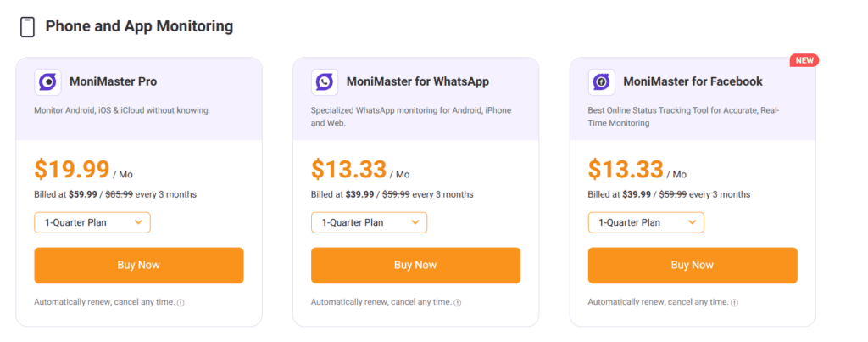Buy MoniMaster Pro now
The image size is (868, 342).
pyautogui.click(x=139, y=265)
